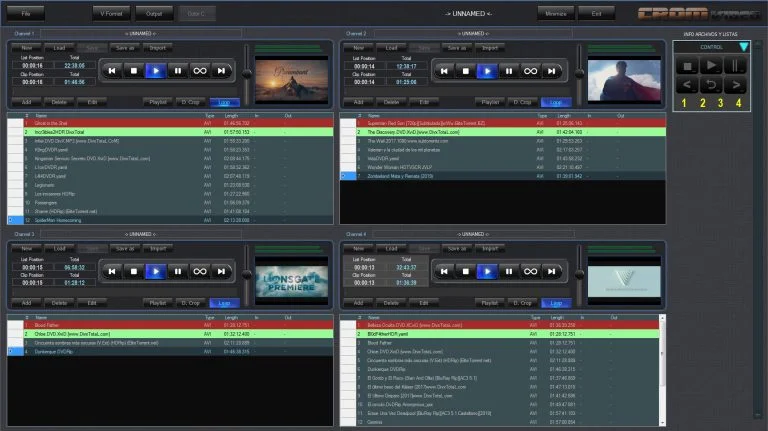Expand the CONTROL panel cyan dropdown triangle
Screen dimensions: 768x431
pyautogui.click(x=744, y=47)
